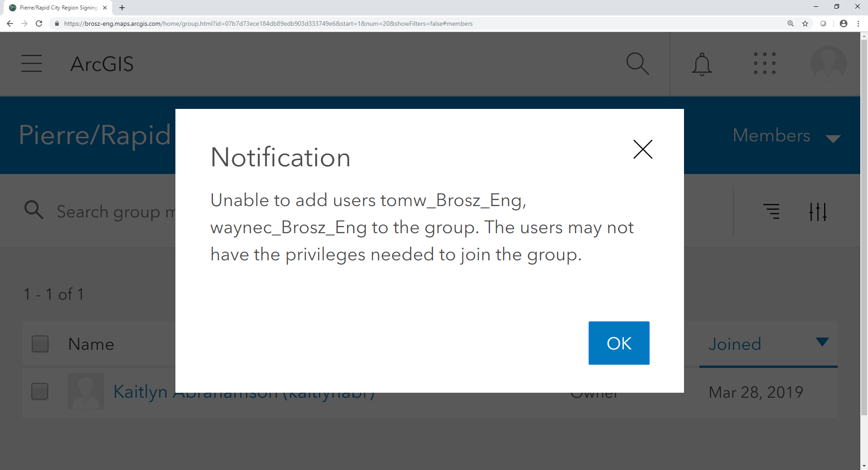The width and height of the screenshot is (868, 470).
Task: Select the Pierre/Rapid City Region Signing tab
Action: pos(58,8)
